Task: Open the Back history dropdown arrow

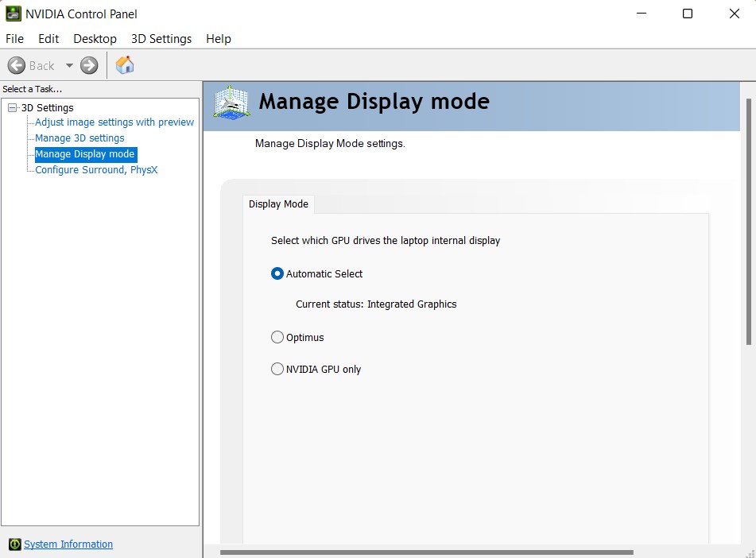Action: pos(69,66)
